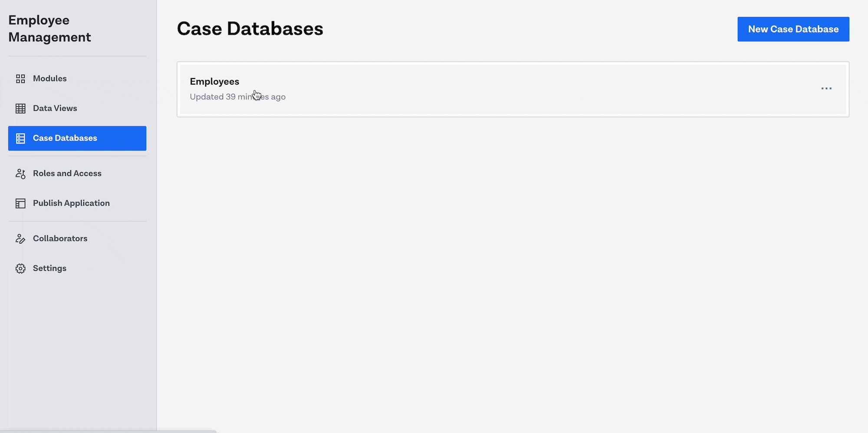Click the Modules grid icon
The height and width of the screenshot is (433, 868).
point(20,79)
